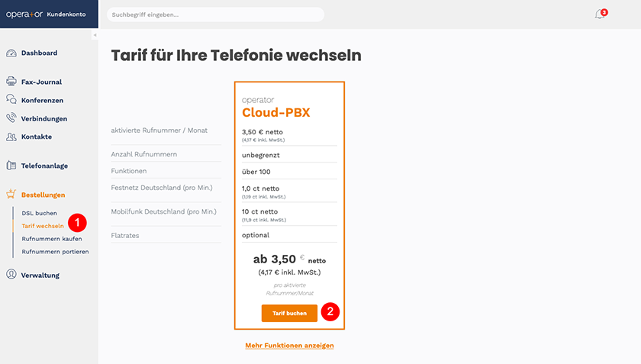Select the Bestellungen menu section
This screenshot has width=641, height=364.
(43, 195)
